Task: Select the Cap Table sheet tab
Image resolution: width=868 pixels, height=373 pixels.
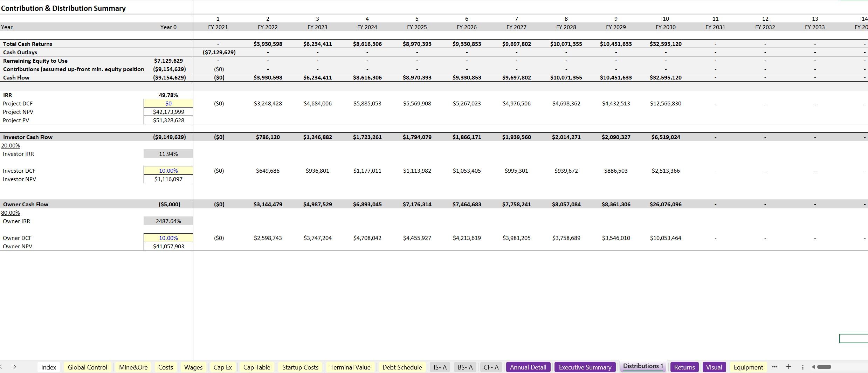Action: pyautogui.click(x=257, y=367)
